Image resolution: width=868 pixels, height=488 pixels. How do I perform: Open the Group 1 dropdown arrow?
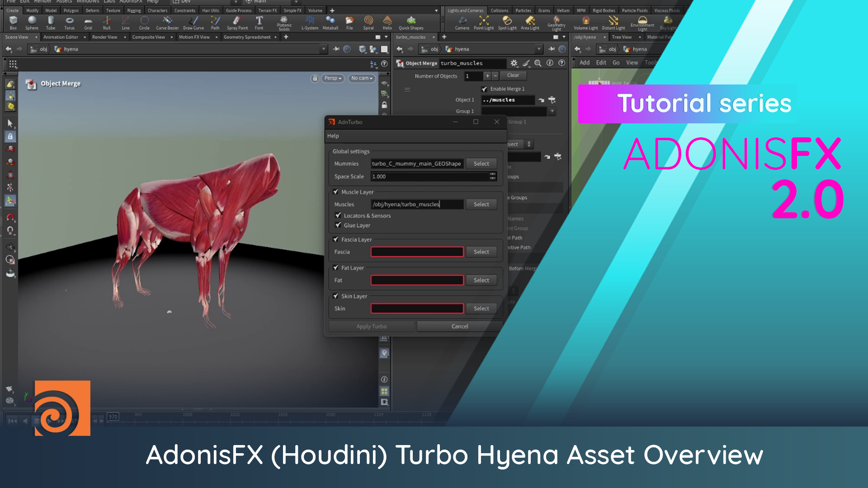[x=552, y=111]
